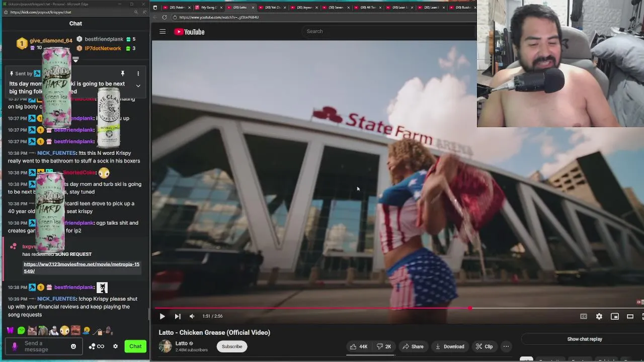Open Kick chat settings gear
The image size is (644, 362).
pos(115,346)
